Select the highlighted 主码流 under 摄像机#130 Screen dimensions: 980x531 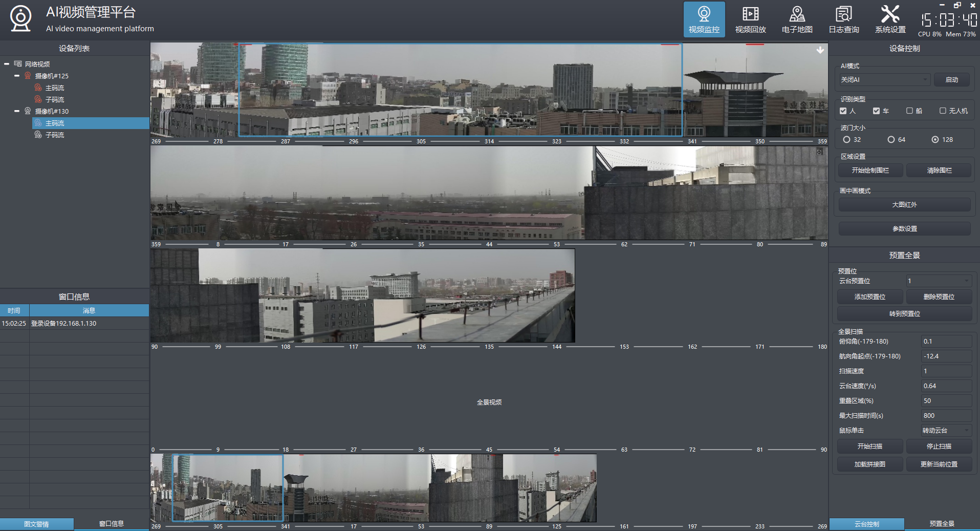pyautogui.click(x=91, y=123)
